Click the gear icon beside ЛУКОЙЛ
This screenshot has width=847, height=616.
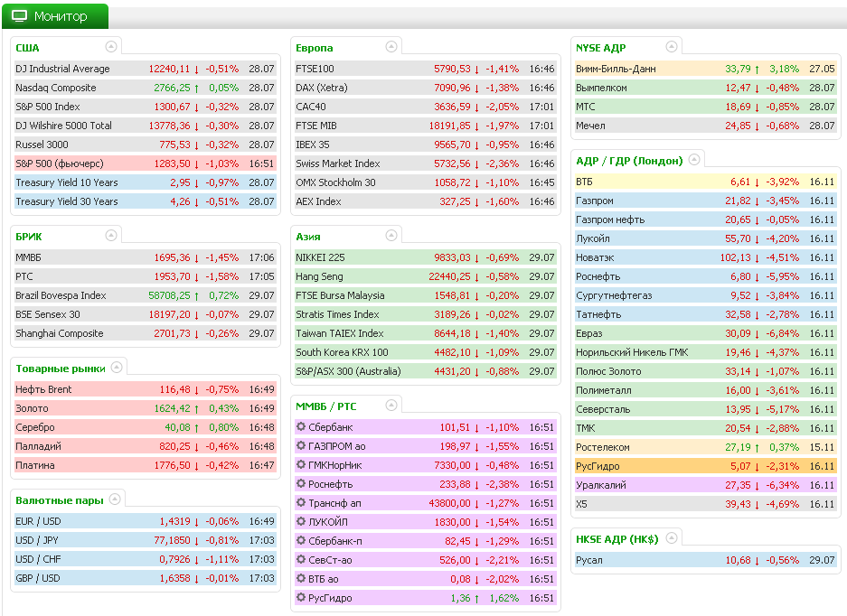(x=301, y=521)
